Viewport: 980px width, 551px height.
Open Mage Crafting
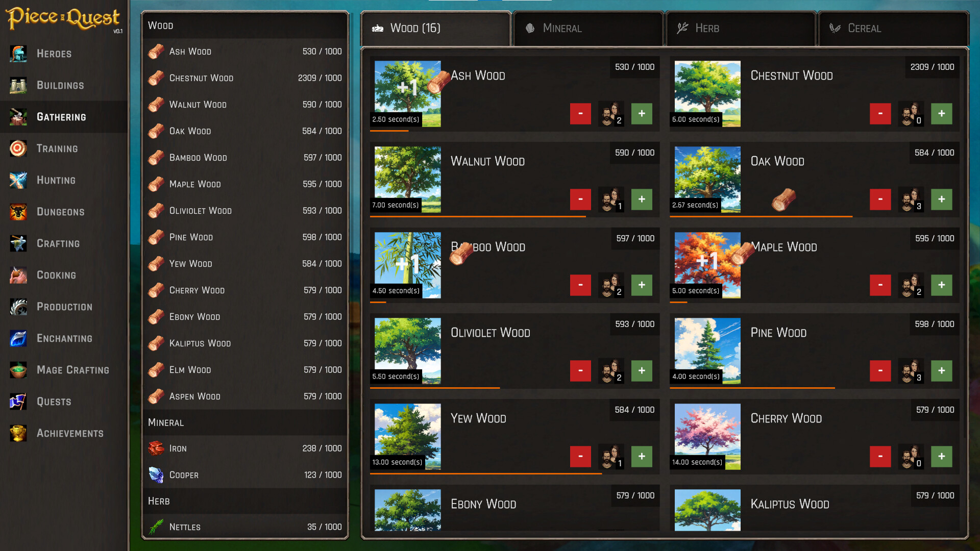tap(72, 370)
